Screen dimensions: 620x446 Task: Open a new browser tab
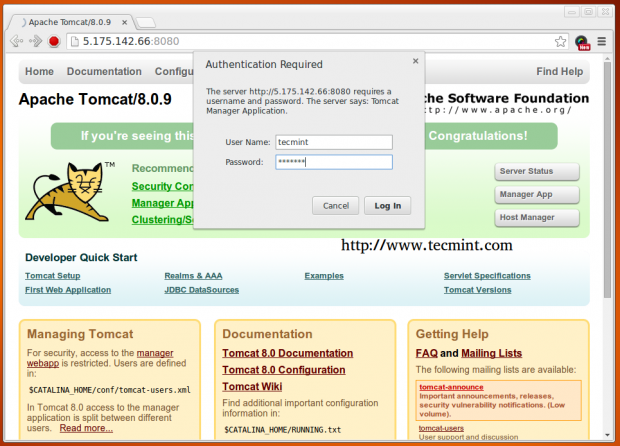146,23
